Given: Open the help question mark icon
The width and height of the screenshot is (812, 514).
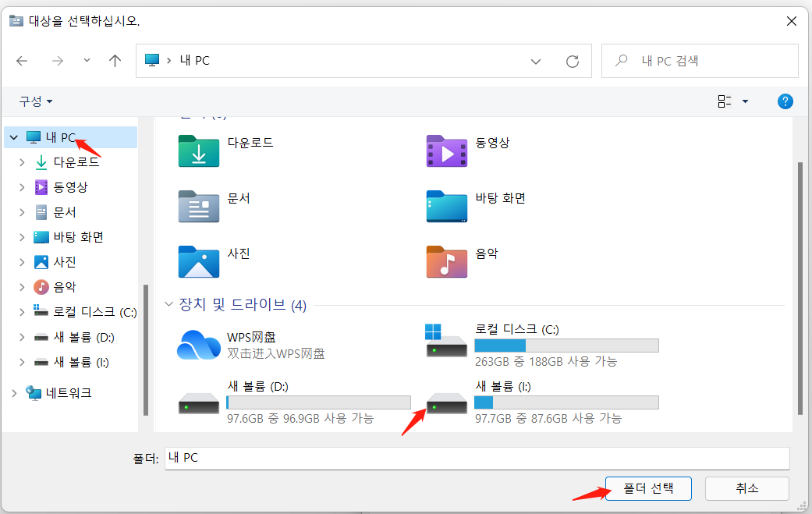Looking at the screenshot, I should [785, 101].
